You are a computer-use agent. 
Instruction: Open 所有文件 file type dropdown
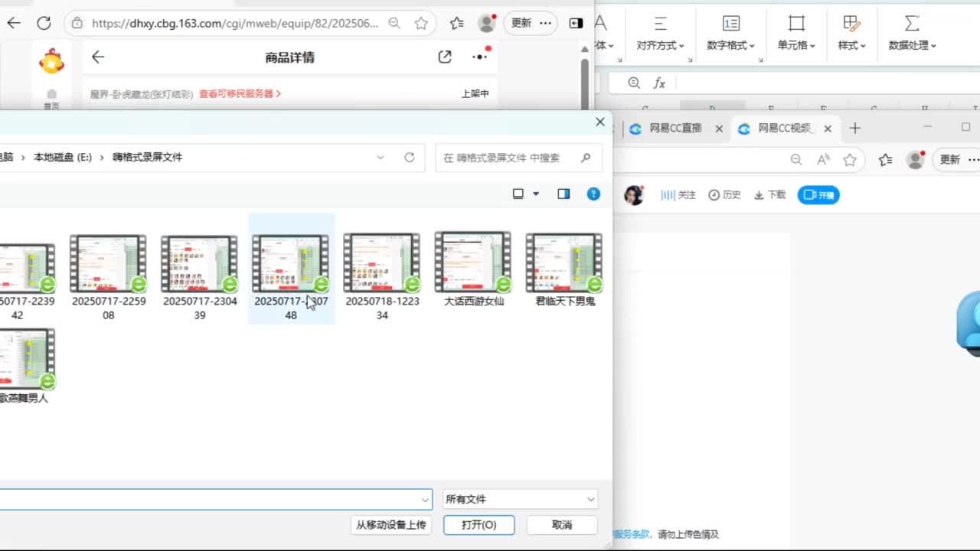pos(520,499)
